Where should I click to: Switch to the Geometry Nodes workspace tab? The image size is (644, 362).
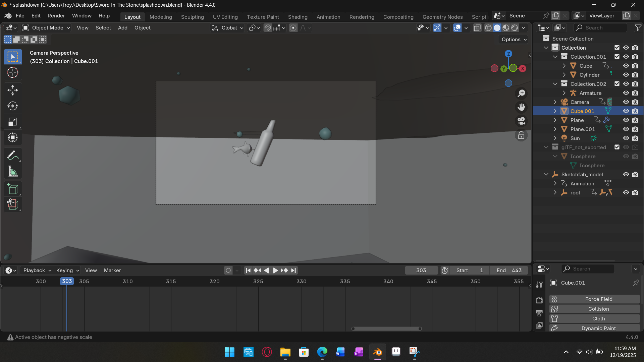pyautogui.click(x=442, y=17)
